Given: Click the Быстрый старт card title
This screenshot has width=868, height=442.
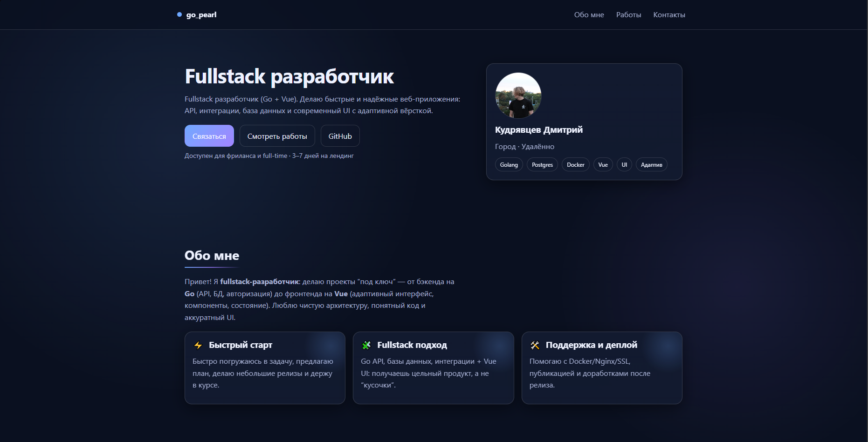Looking at the screenshot, I should [x=241, y=345].
